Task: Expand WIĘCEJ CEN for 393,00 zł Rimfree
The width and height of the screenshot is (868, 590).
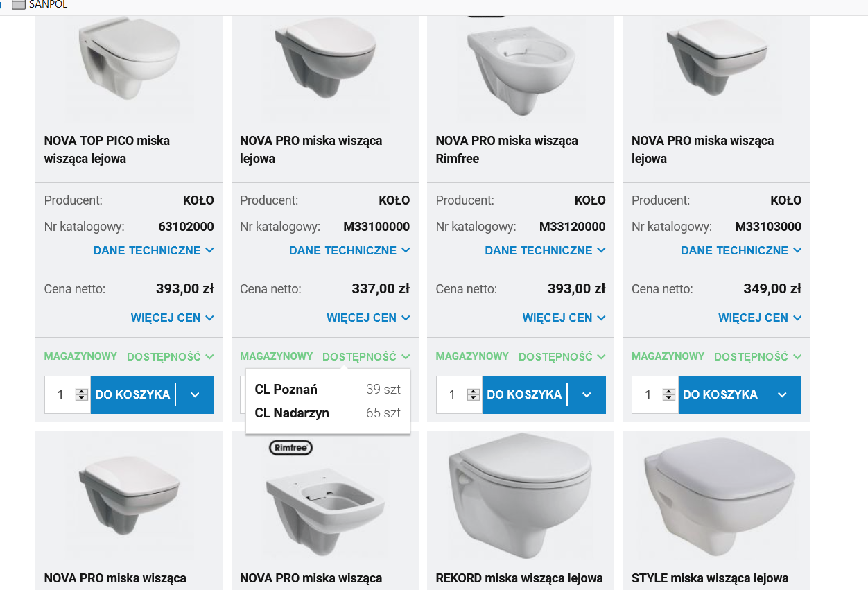Action: [564, 318]
